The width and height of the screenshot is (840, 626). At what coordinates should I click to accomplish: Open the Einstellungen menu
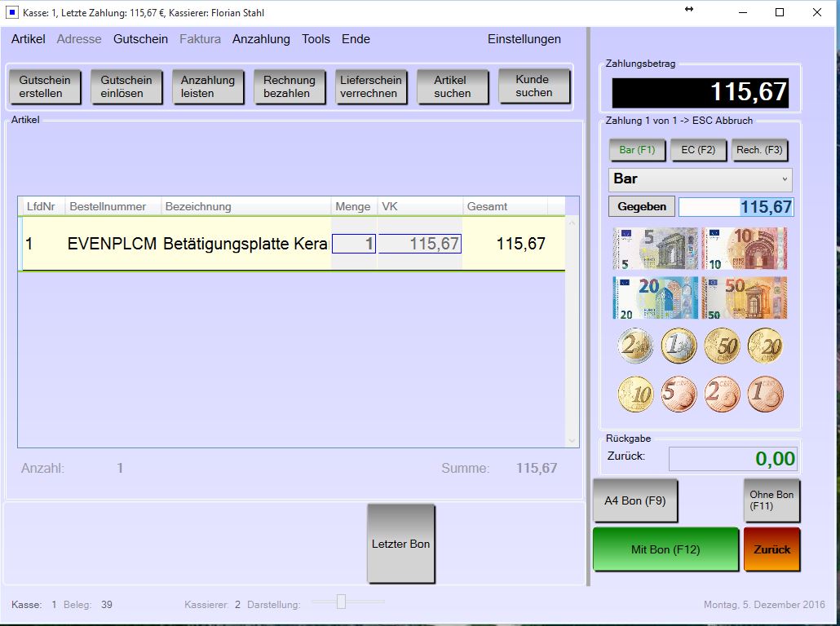tap(524, 39)
